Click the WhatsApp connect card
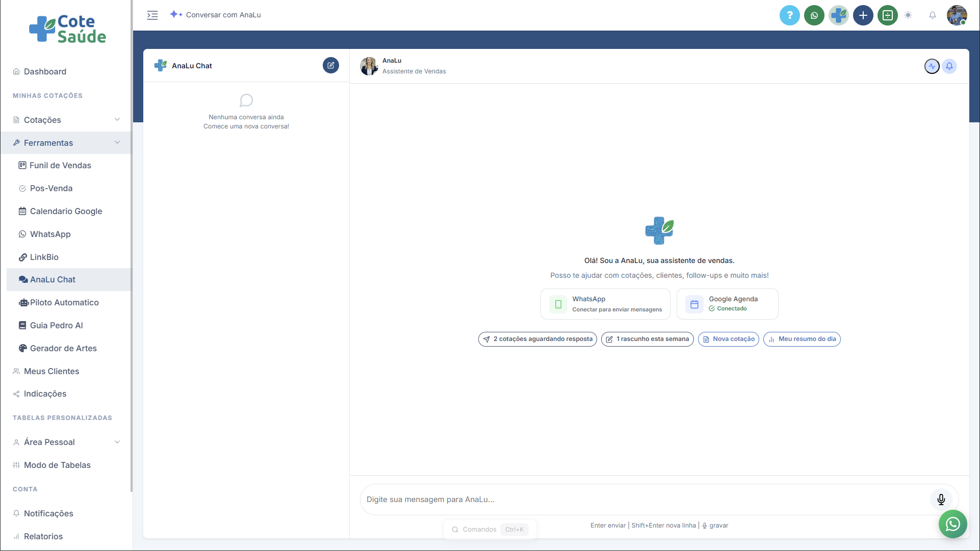The height and width of the screenshot is (551, 980). [x=605, y=304]
